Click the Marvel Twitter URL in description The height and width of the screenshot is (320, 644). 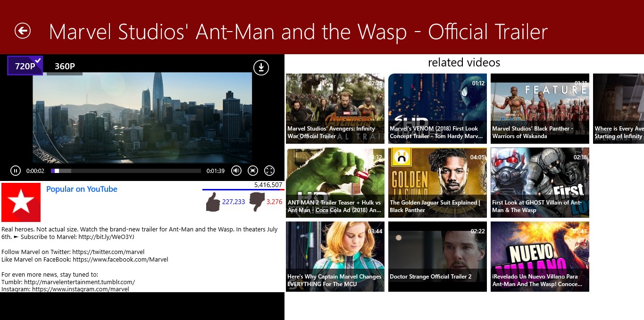click(x=109, y=252)
